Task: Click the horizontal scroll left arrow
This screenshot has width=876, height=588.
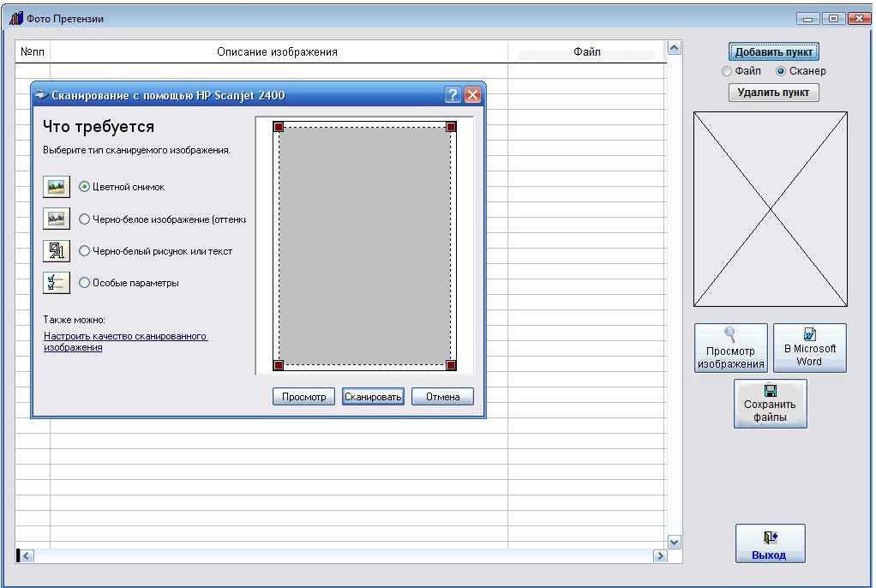Action: pos(27,555)
